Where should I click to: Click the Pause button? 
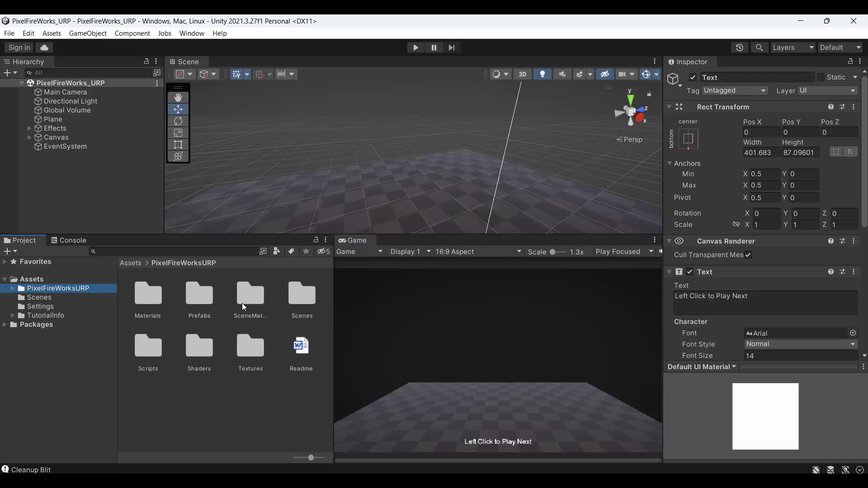434,47
